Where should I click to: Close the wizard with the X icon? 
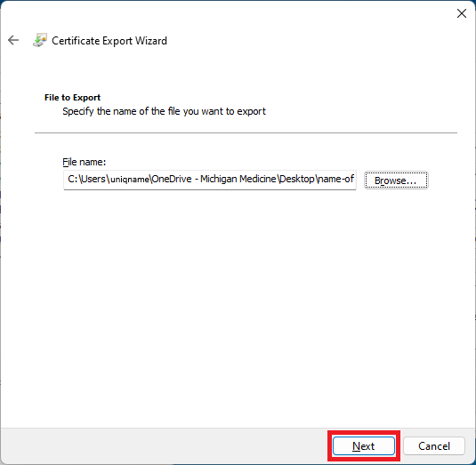(x=462, y=13)
